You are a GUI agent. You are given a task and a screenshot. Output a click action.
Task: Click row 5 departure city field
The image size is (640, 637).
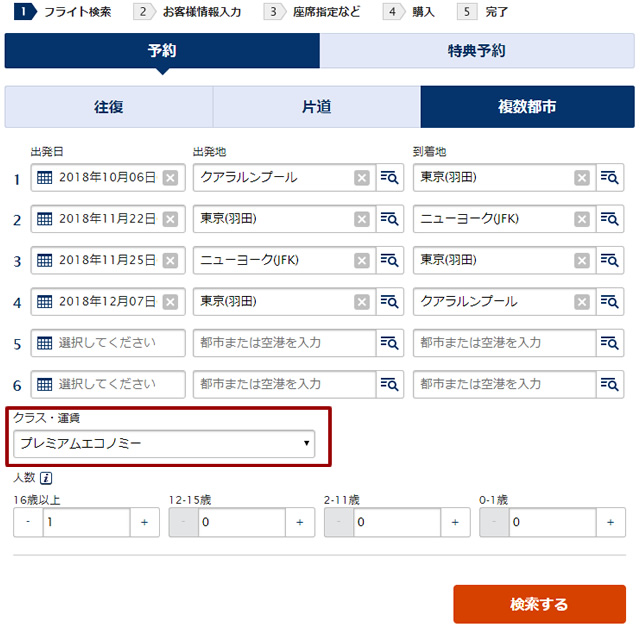(284, 343)
